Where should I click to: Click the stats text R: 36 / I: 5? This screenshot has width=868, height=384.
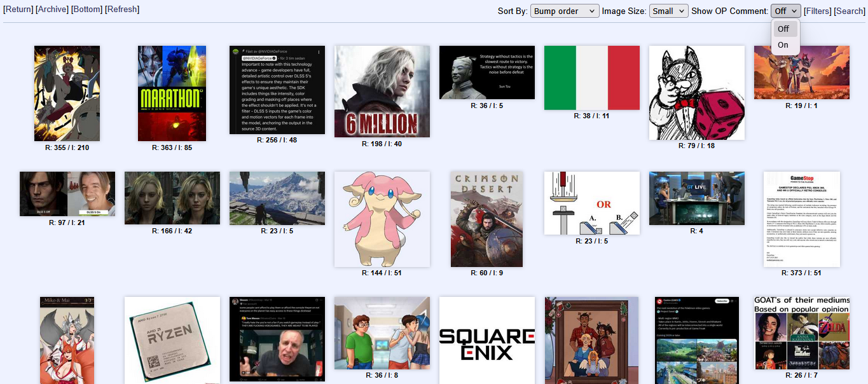[x=487, y=106]
